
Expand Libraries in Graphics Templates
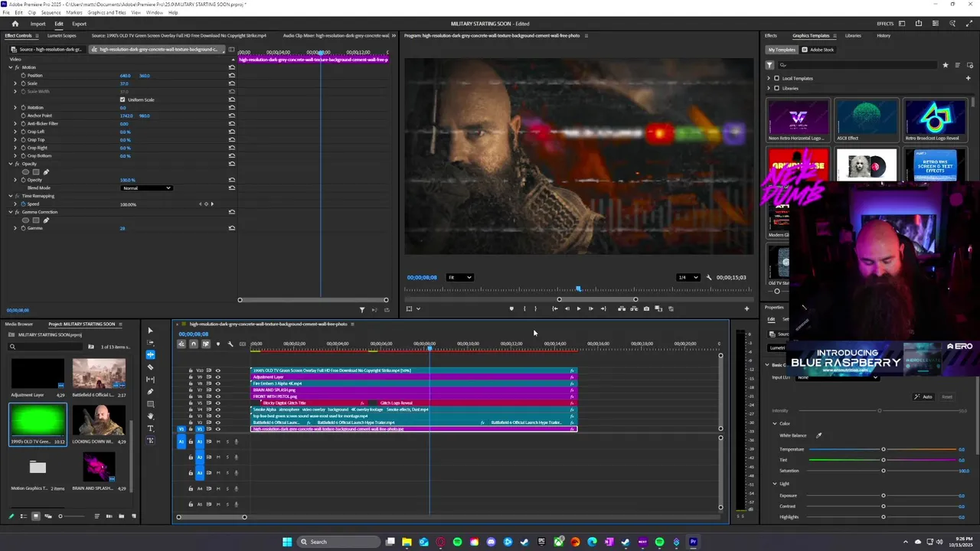(769, 88)
